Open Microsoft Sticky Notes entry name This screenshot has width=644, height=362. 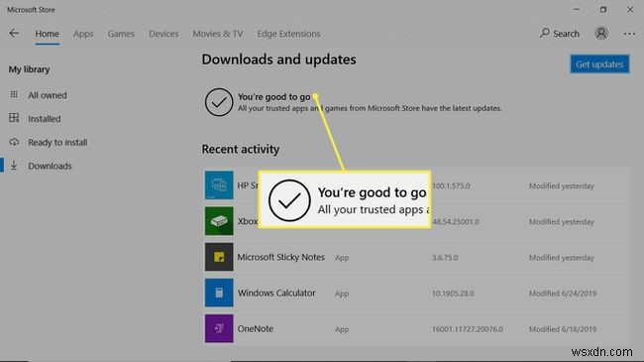tap(281, 257)
